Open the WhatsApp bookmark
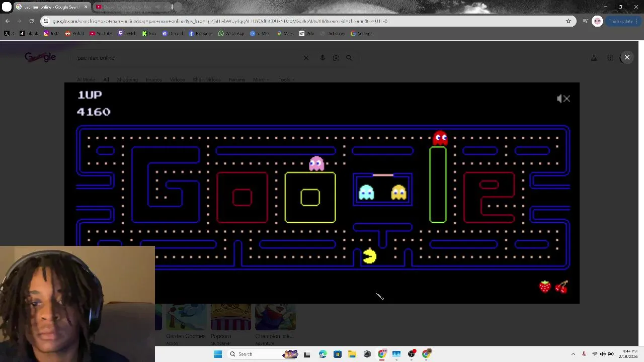 pyautogui.click(x=231, y=34)
